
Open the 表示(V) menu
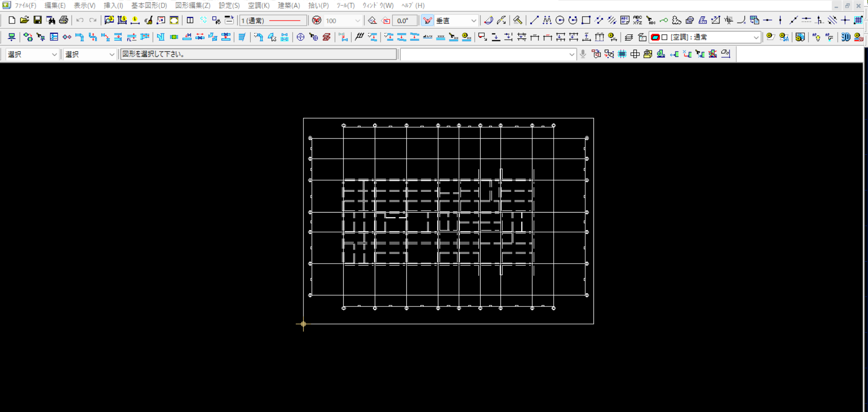click(x=85, y=5)
